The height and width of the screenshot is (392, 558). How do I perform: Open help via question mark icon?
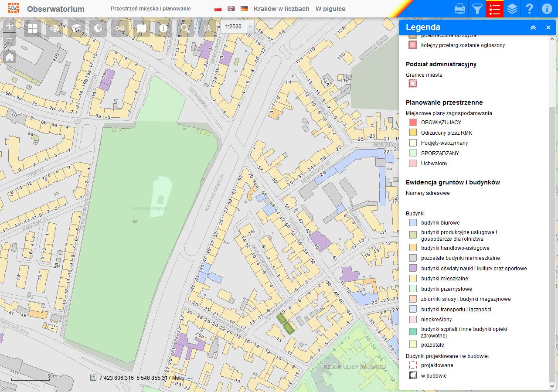530,8
